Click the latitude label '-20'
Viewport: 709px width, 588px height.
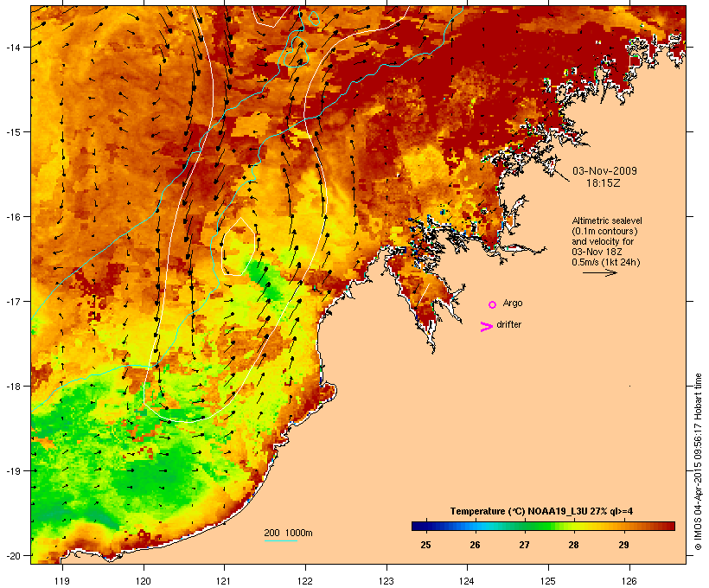click(13, 556)
